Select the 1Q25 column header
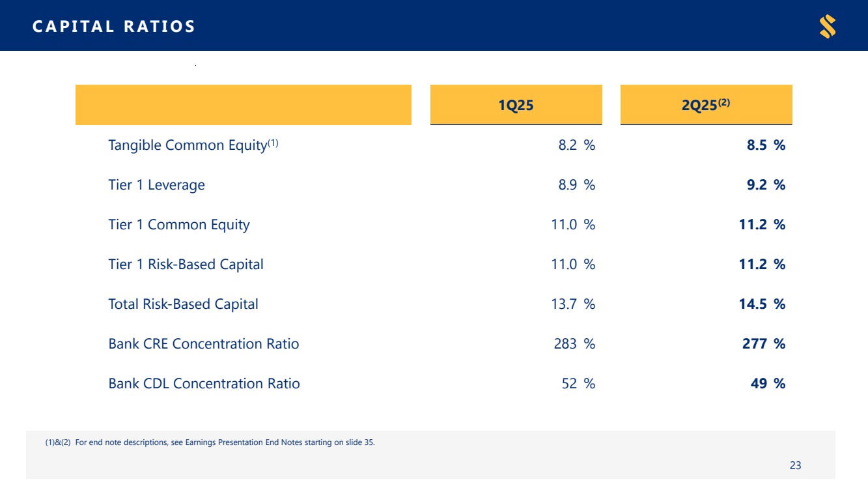The image size is (868, 488). coord(516,105)
